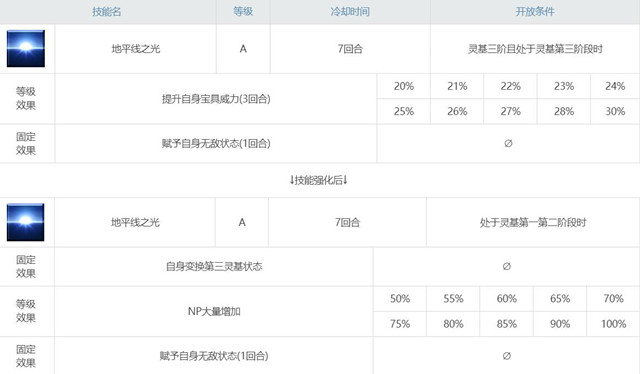Click the 7回合 cooldown in enhanced skill

coord(347,223)
